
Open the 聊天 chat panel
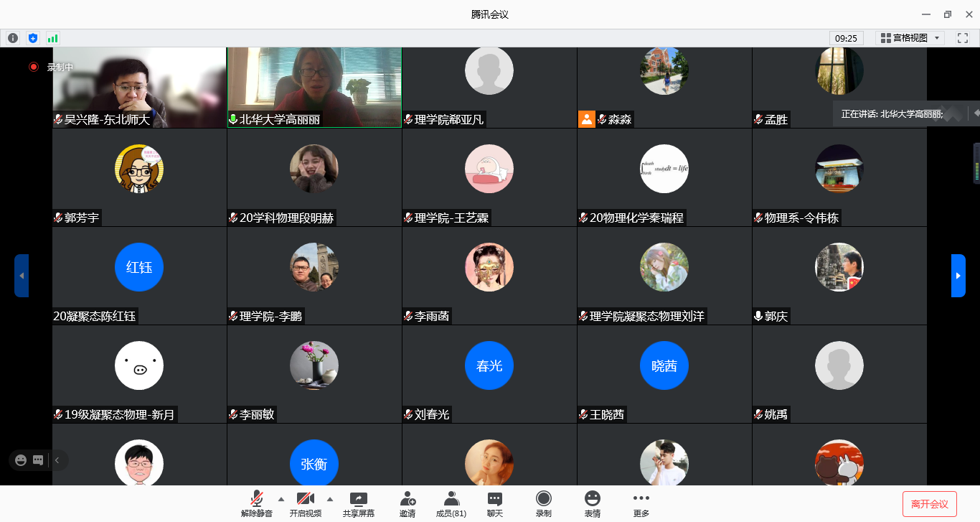coord(495,503)
